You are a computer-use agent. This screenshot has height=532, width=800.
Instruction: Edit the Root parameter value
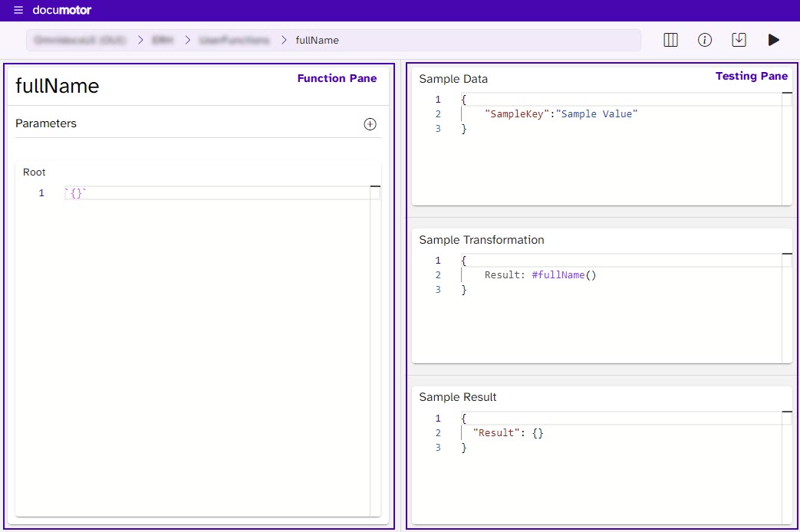tap(115, 193)
